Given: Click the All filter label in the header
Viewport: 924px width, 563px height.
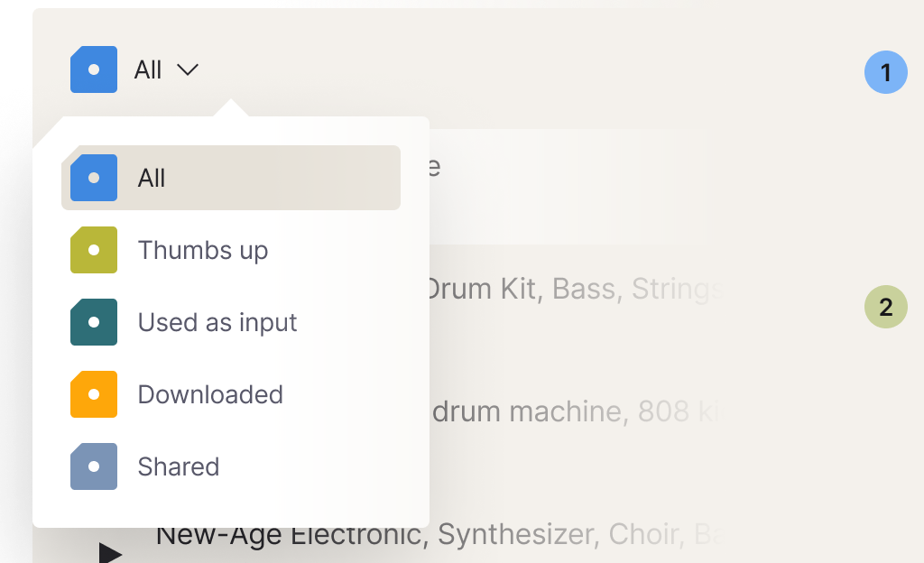Looking at the screenshot, I should [x=148, y=69].
